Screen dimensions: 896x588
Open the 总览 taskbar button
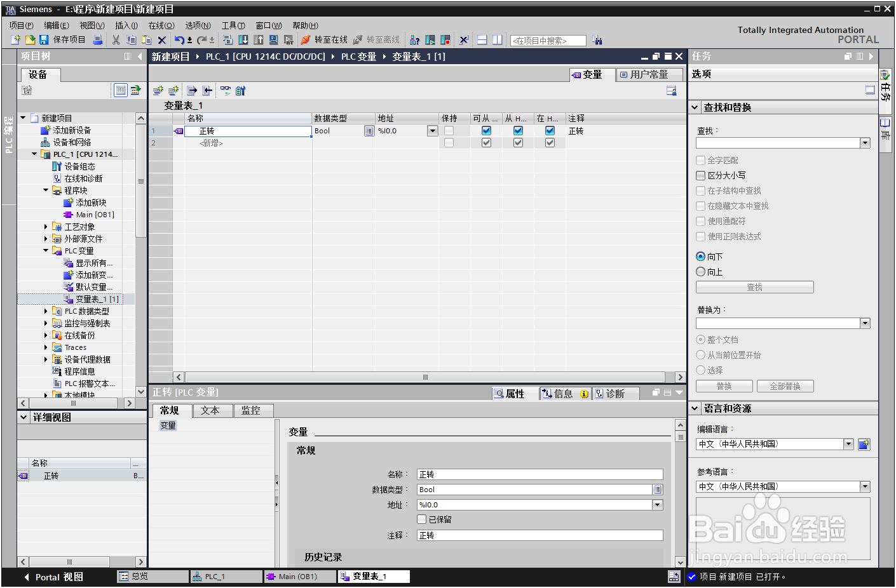153,577
